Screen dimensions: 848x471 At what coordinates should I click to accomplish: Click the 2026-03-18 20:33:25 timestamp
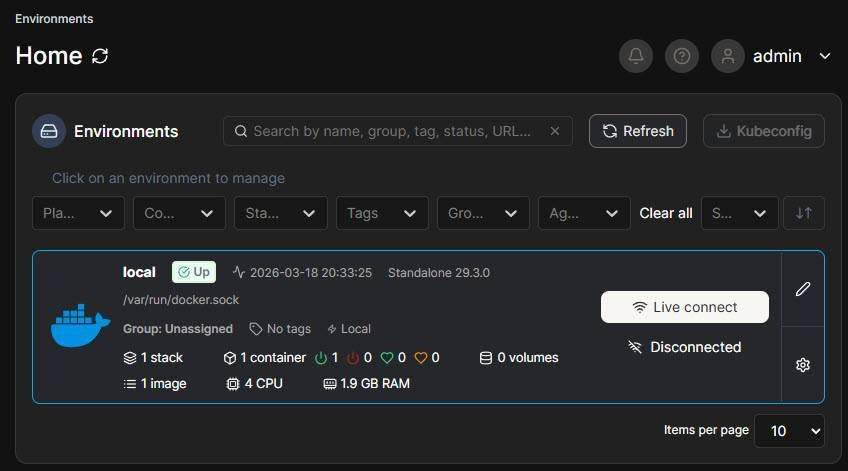pyautogui.click(x=311, y=273)
